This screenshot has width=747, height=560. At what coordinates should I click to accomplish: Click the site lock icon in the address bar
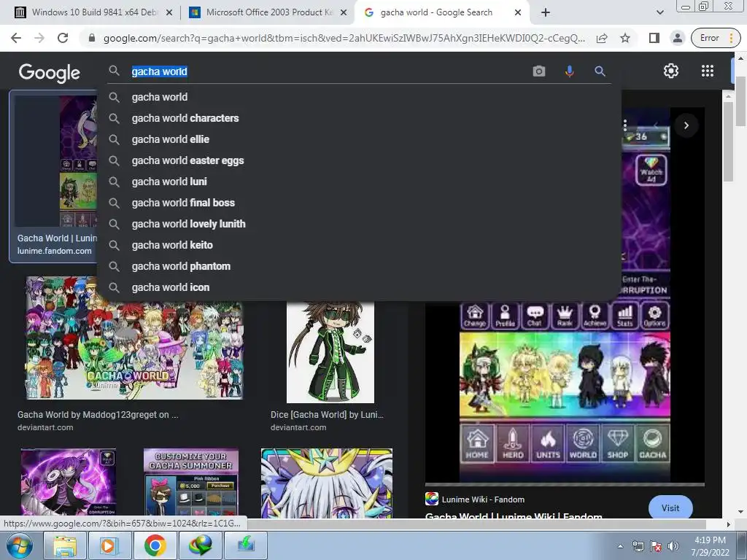(x=92, y=38)
